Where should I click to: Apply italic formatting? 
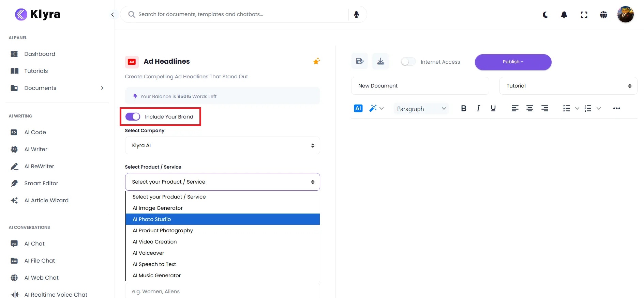[478, 108]
